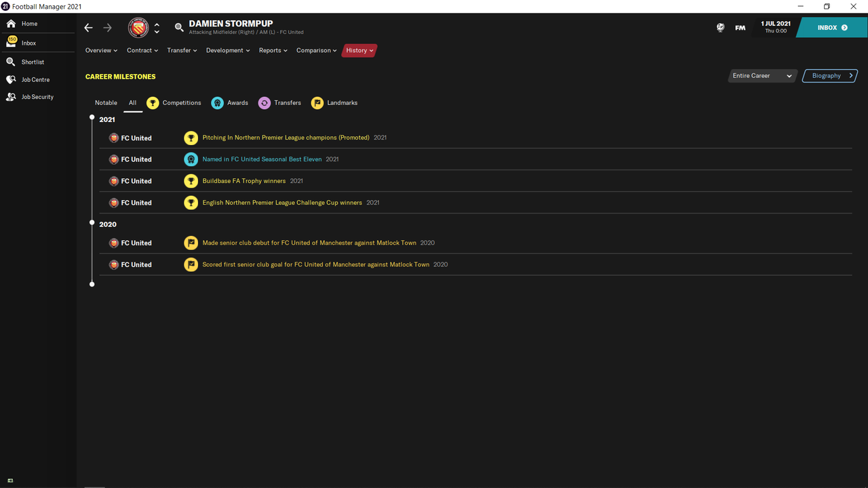Open the Comparison dropdown menu

click(316, 50)
